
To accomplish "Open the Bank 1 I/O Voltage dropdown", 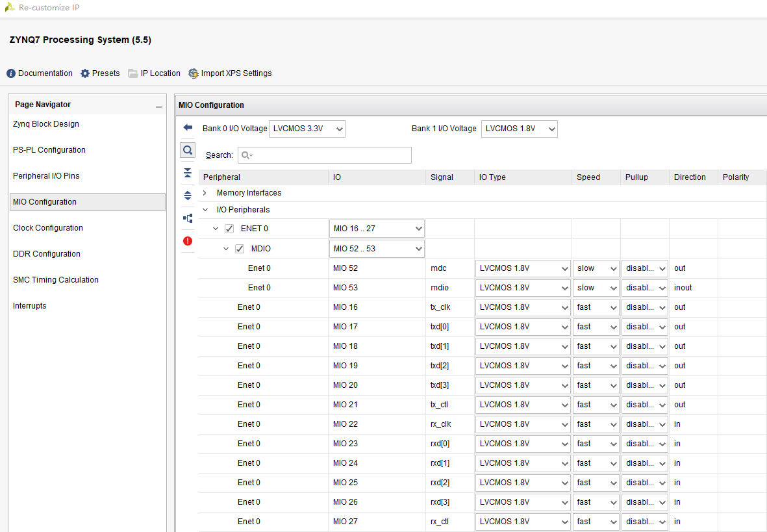I will (520, 129).
